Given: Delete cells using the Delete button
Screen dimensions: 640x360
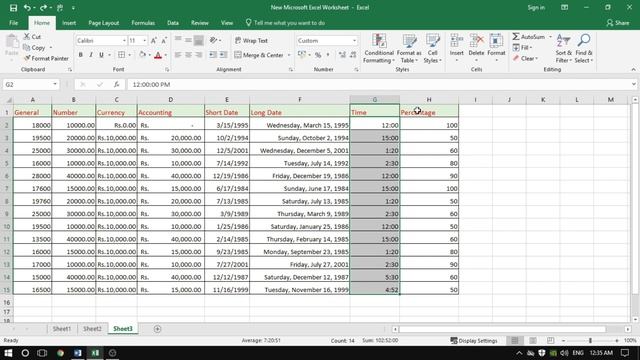Looking at the screenshot, I should pos(476,49).
